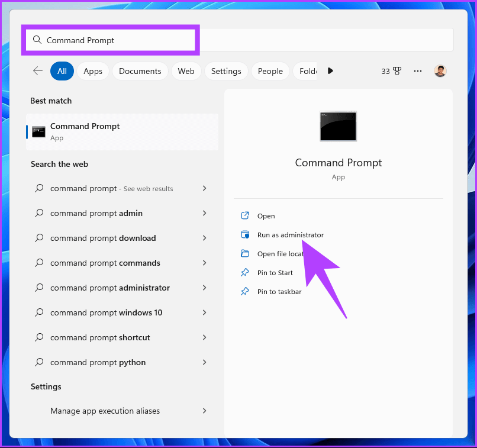The image size is (477, 448).
Task: Expand the 'command prompt shortcut' chevron
Action: [x=204, y=337]
